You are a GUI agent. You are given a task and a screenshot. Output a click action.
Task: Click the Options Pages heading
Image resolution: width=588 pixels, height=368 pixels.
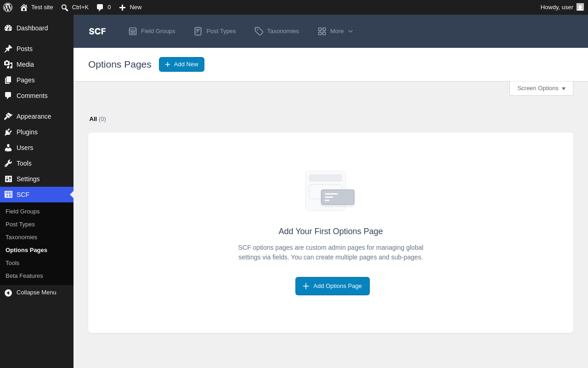120,64
